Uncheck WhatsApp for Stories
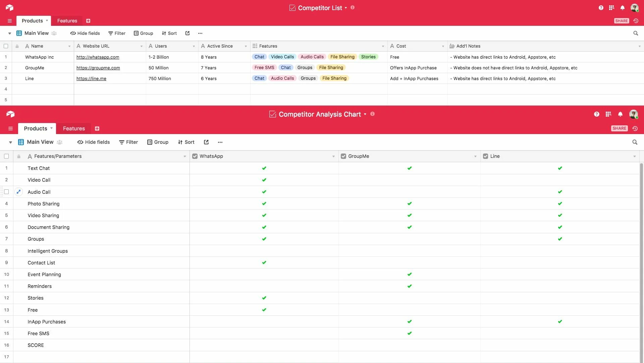Screen dimensions: 644x363 (264, 298)
